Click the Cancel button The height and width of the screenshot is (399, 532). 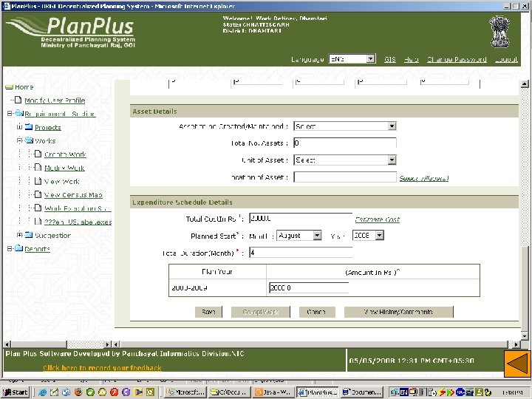tap(317, 312)
